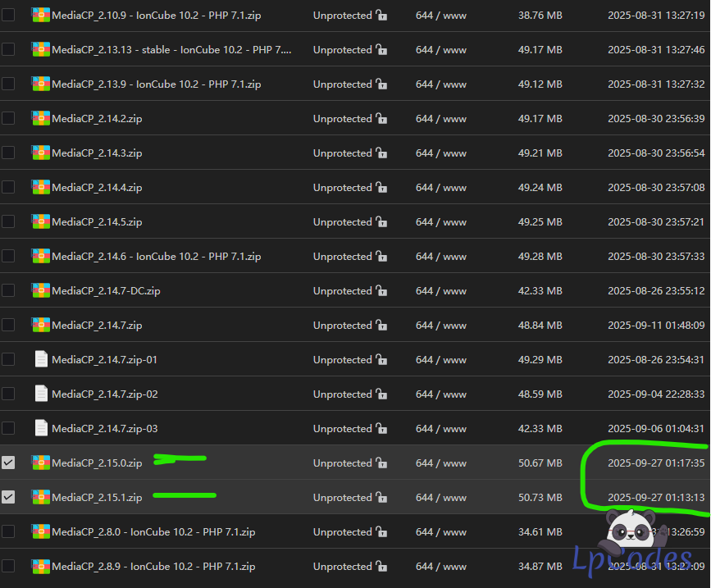Click the zip icon for MediaCP_2.8.9 IonCube file
The width and height of the screenshot is (711, 588).
click(x=40, y=566)
